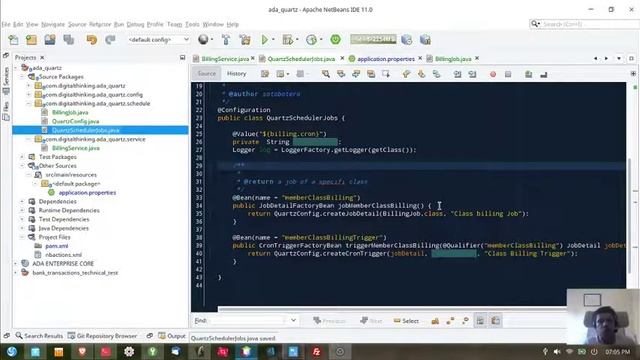This screenshot has height=360, width=640.
Task: Switch to the BillingService.java tab
Action: tap(224, 59)
